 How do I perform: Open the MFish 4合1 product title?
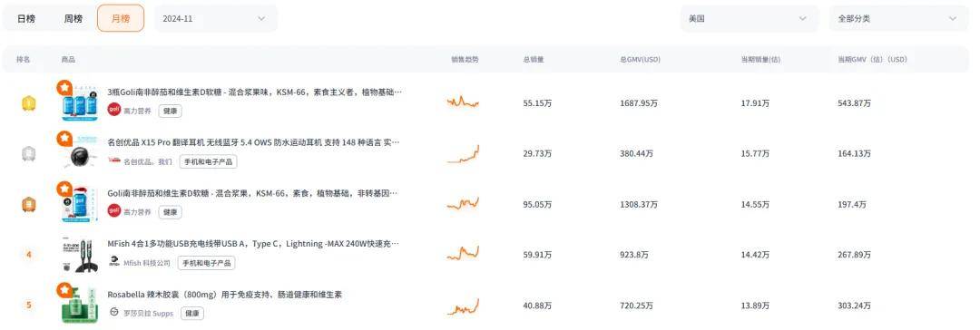click(x=253, y=243)
